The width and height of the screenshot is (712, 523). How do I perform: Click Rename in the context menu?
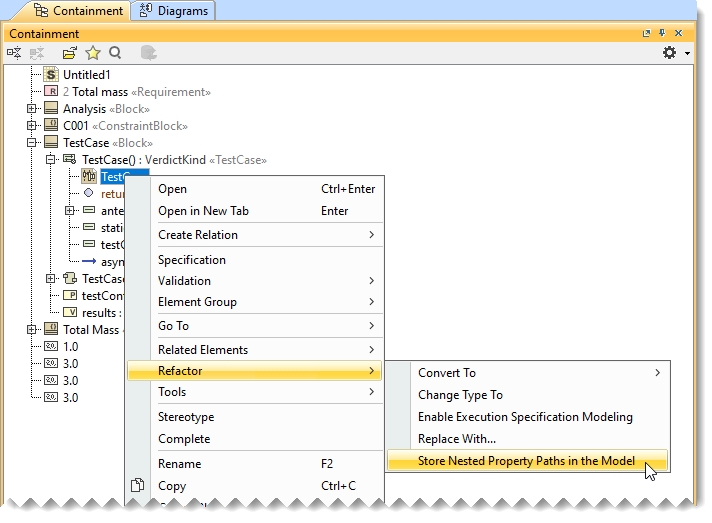[179, 464]
